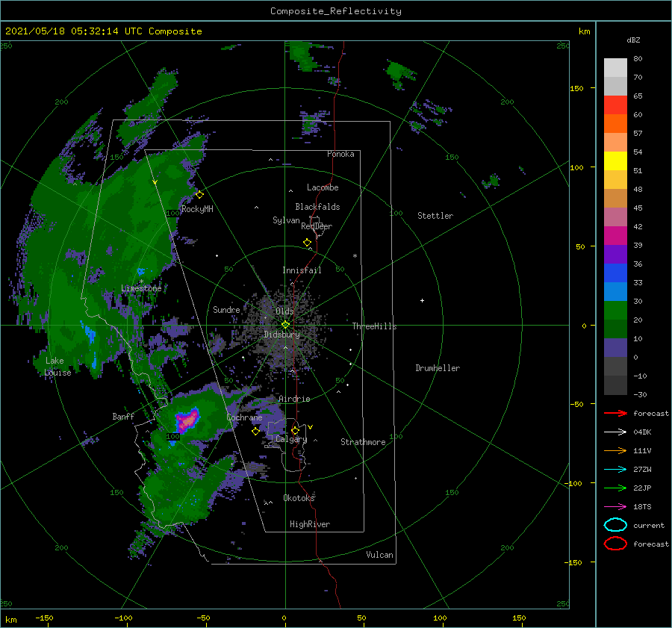Screen dimensions: 672x628
Task: Select the orange 111V arrow legend entry
Action: (615, 450)
